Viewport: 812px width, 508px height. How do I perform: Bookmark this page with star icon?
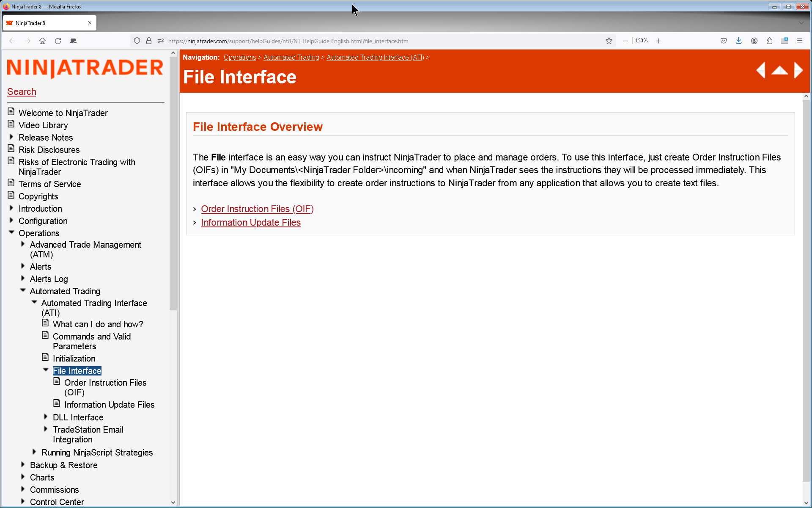[x=609, y=41]
